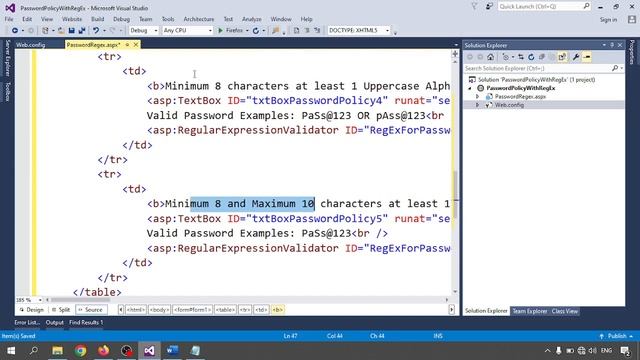The height and width of the screenshot is (360, 640).
Task: Click the Refresh browser toolbar icon
Action: pyautogui.click(x=256, y=31)
